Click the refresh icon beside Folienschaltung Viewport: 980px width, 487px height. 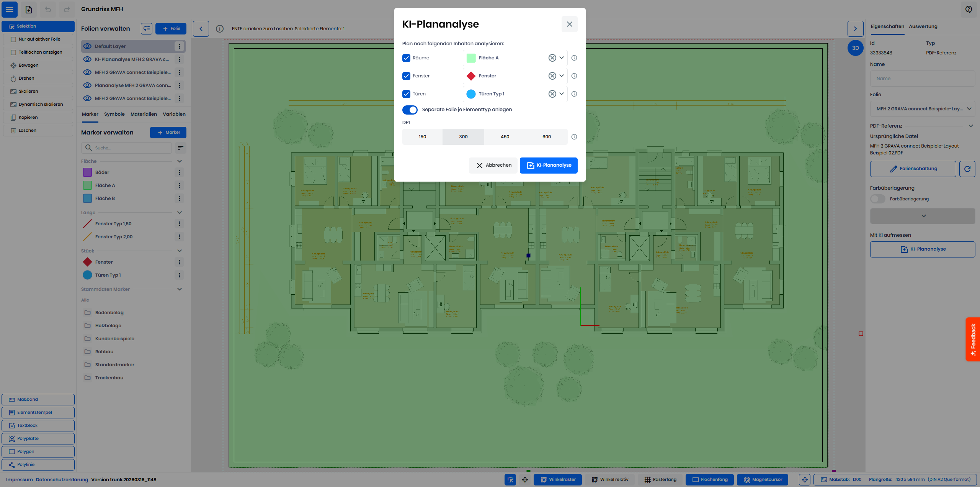point(967,169)
